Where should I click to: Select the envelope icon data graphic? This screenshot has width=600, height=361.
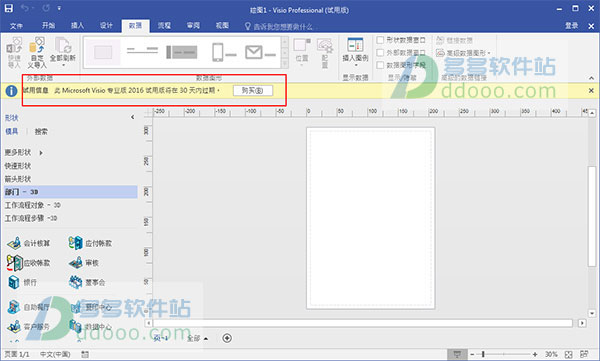click(x=260, y=52)
